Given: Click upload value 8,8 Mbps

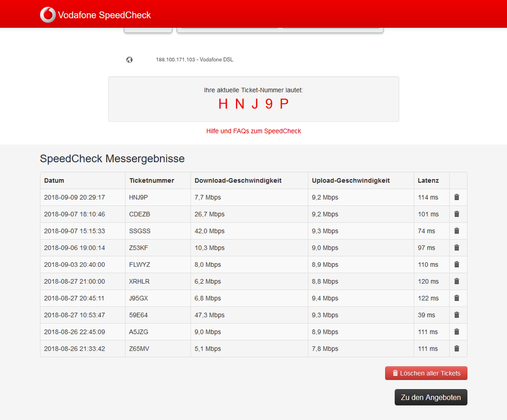Looking at the screenshot, I should (325, 282).
